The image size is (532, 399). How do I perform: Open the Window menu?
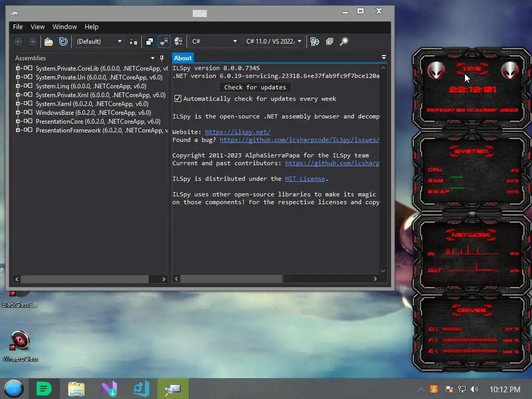(x=64, y=27)
